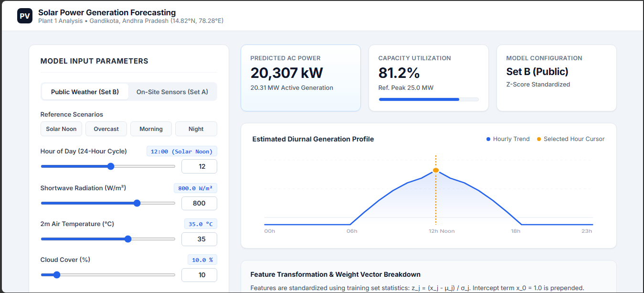Click the 00h axis label on chart
Viewport: 644px width, 293px height.
[x=270, y=231]
